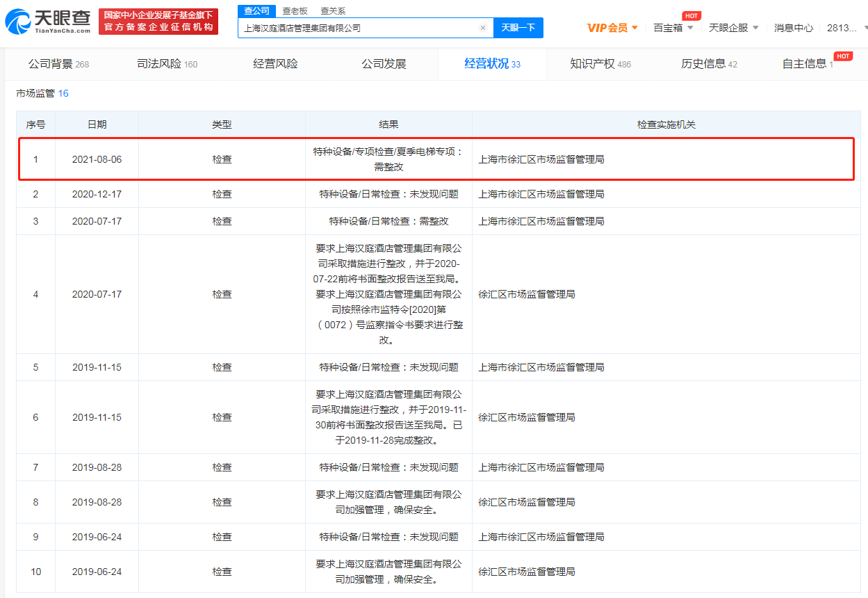Switch to the 经营状况 tab
The height and width of the screenshot is (598, 868).
coord(492,64)
